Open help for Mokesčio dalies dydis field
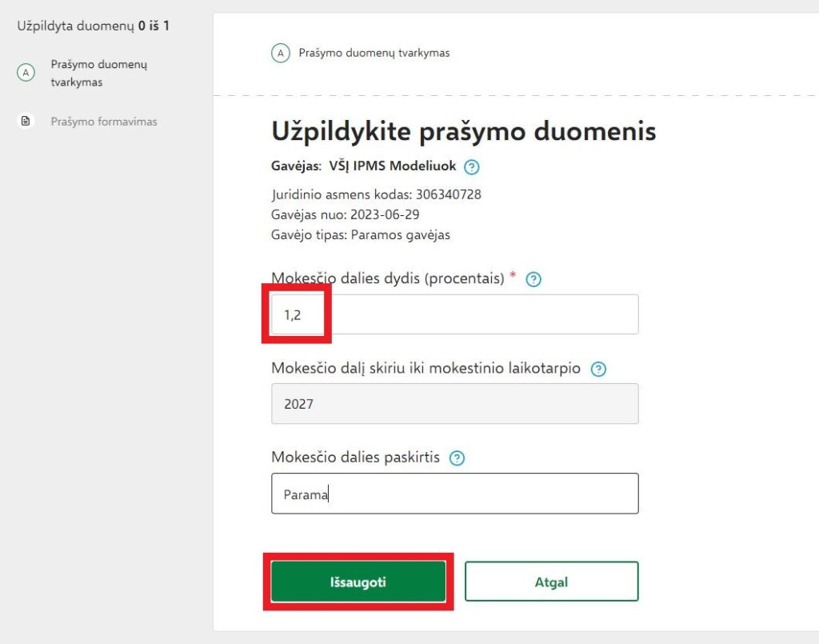This screenshot has height=644, width=819. [x=534, y=279]
